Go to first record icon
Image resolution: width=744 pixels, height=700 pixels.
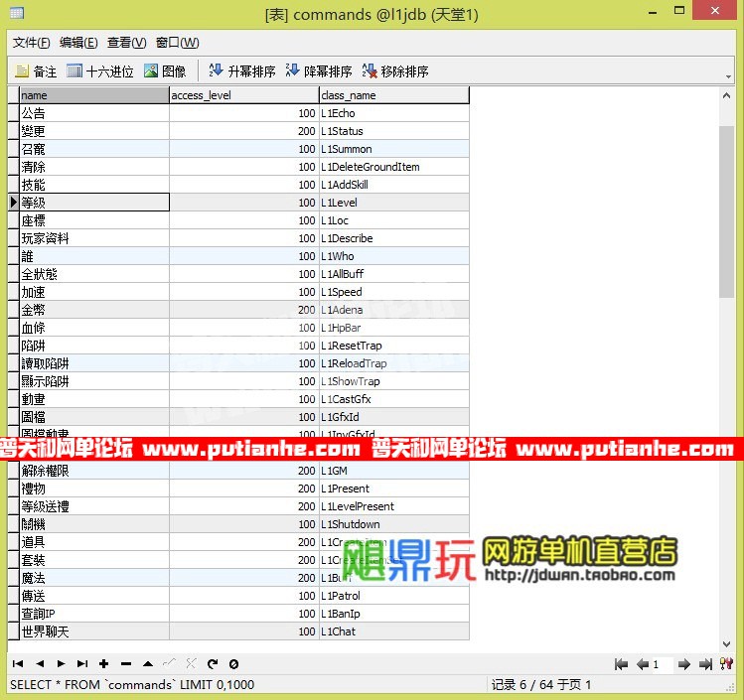[18, 664]
